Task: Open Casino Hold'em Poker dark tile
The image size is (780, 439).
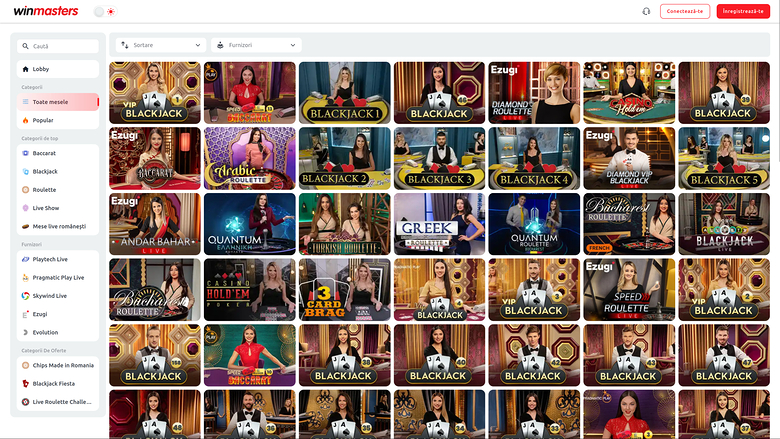Action: point(250,290)
